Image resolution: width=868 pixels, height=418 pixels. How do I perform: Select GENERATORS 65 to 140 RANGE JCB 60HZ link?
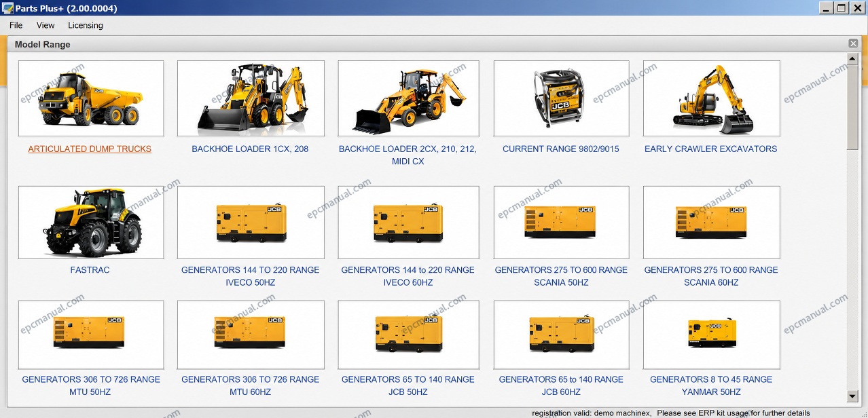tap(561, 385)
